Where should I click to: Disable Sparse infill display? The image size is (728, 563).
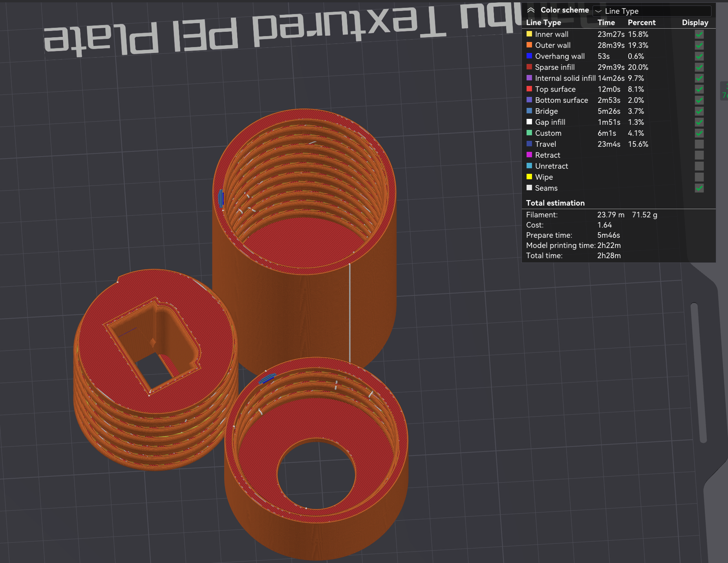699,67
